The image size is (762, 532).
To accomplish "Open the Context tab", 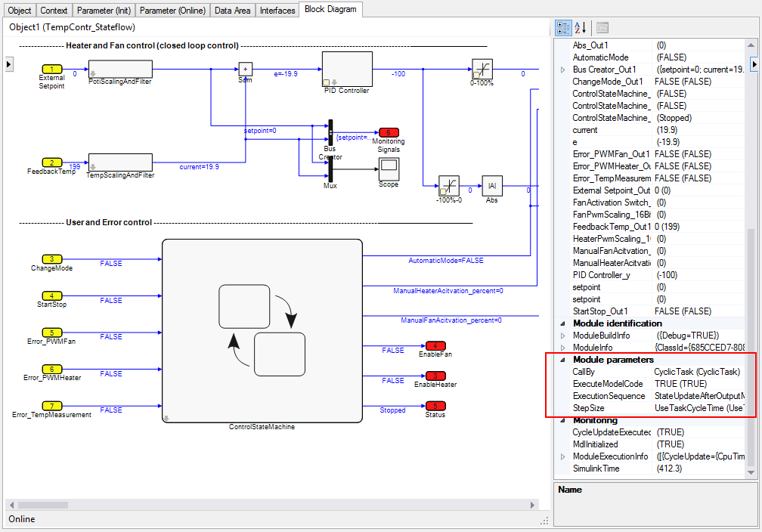I will [54, 11].
